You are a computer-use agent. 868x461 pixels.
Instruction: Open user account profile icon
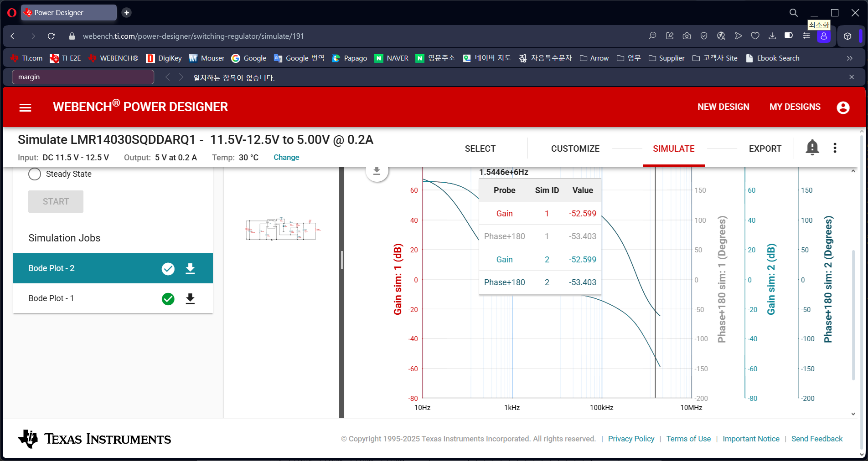click(x=843, y=108)
